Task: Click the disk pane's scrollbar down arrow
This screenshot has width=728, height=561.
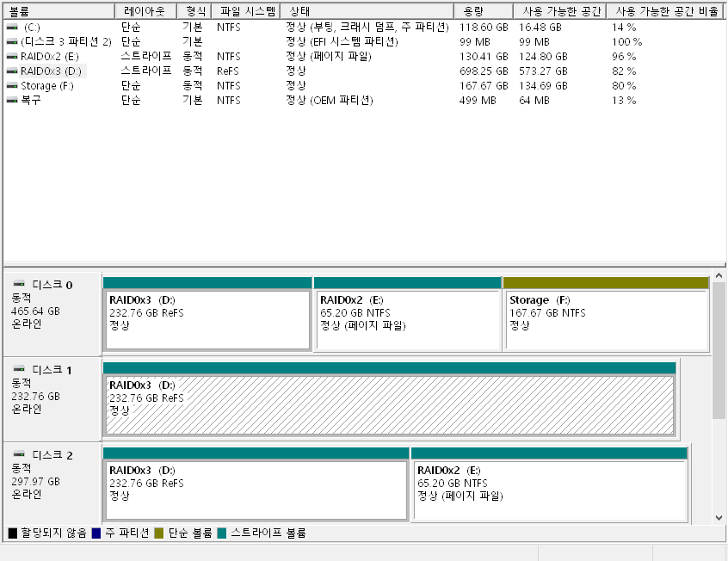Action: 719,518
